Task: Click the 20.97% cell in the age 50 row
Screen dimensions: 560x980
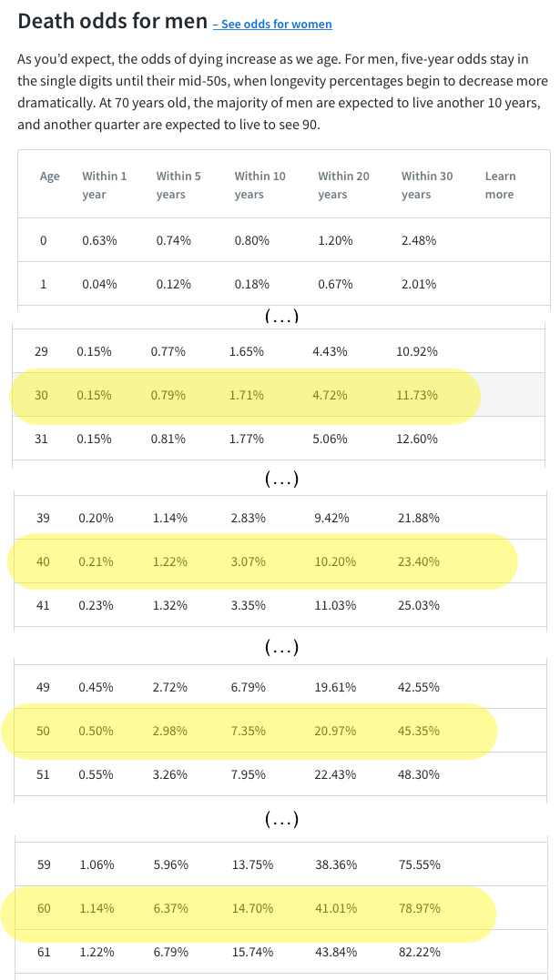Action: click(x=336, y=731)
